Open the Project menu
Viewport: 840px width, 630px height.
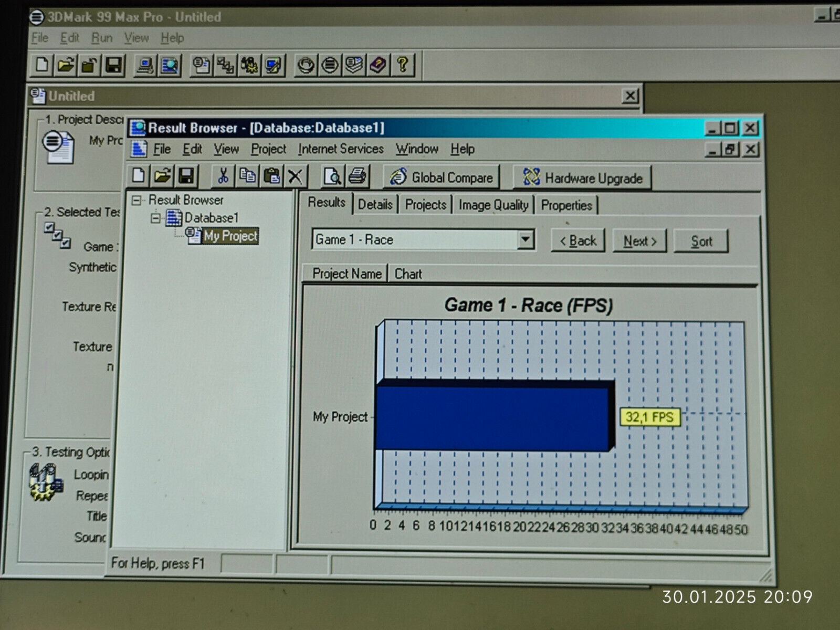click(x=268, y=149)
